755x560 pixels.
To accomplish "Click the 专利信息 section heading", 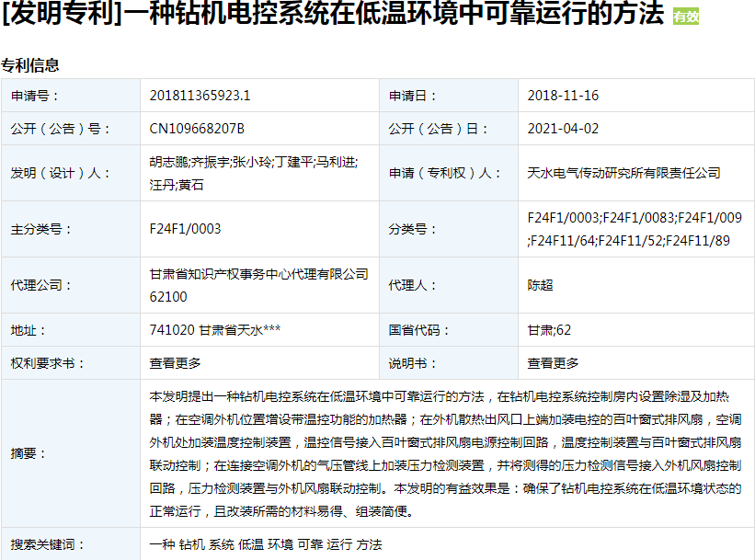I will click(30, 65).
